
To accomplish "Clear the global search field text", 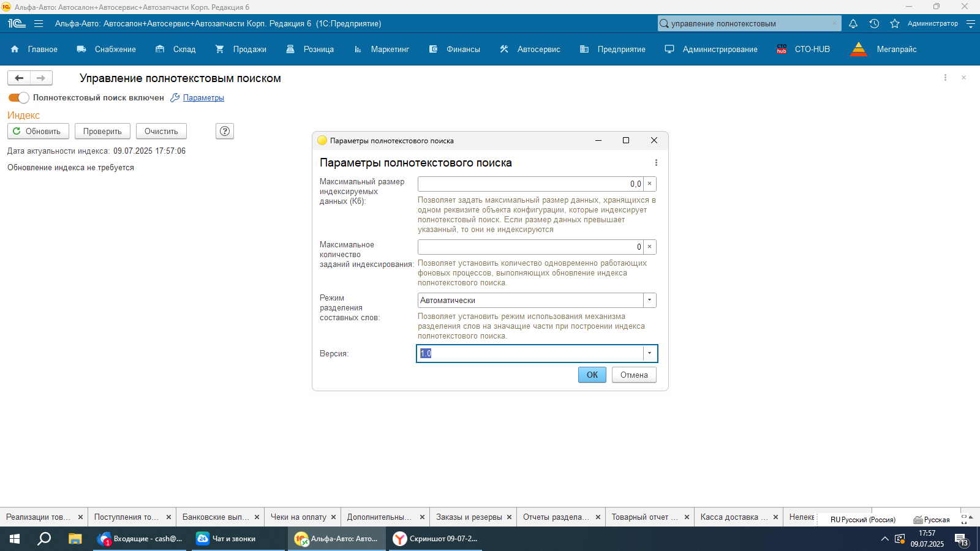I will [834, 23].
